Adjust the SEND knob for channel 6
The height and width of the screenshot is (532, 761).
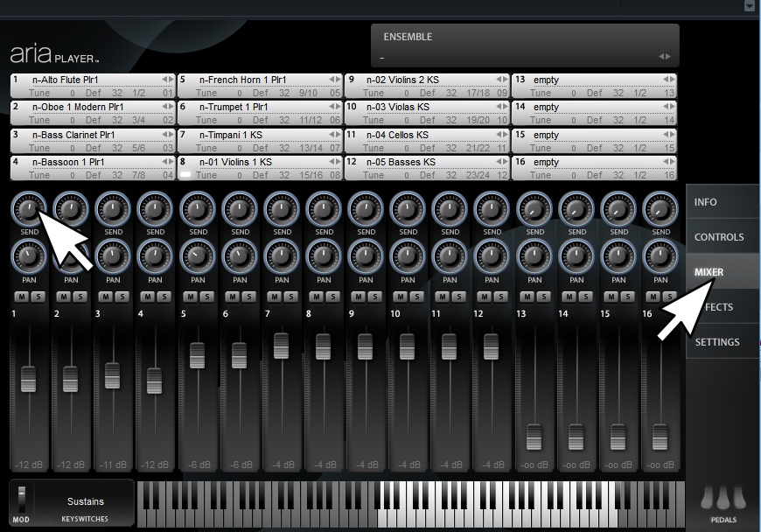(x=240, y=210)
